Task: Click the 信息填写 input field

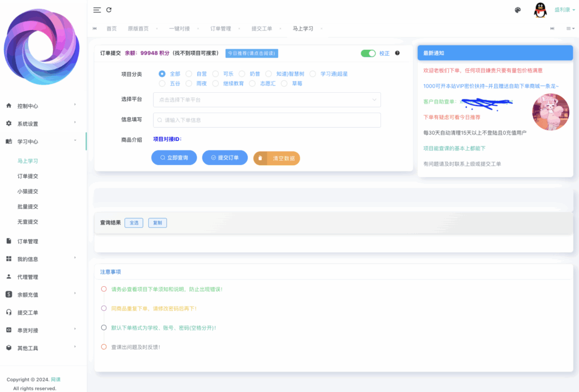Action: [267, 120]
